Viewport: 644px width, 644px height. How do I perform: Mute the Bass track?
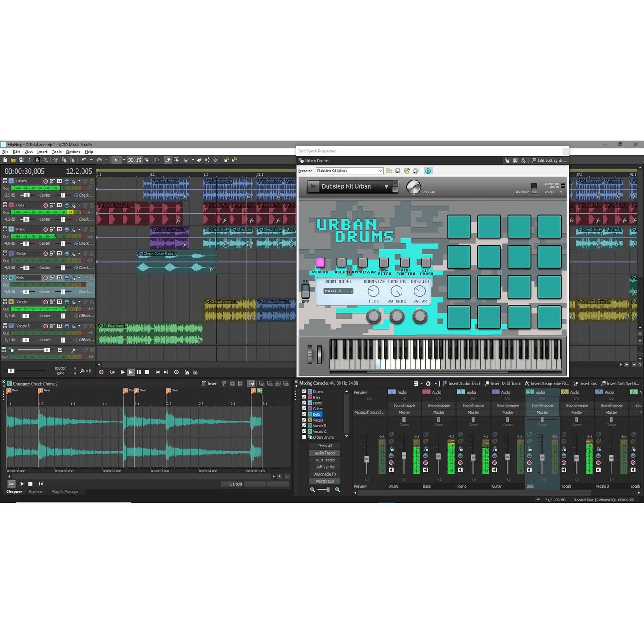tap(59, 205)
